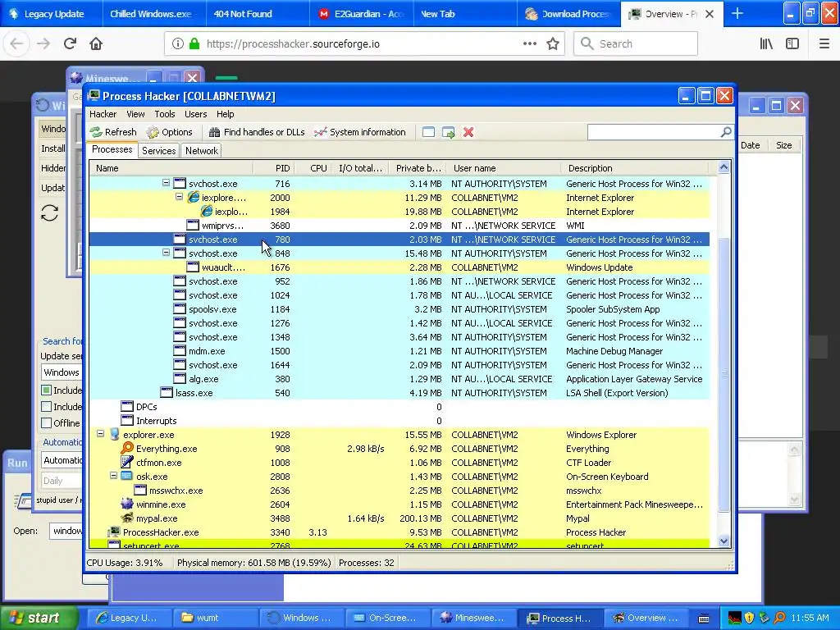Click the Everything search tray icon
Image resolution: width=840 pixels, height=630 pixels.
(x=780, y=618)
